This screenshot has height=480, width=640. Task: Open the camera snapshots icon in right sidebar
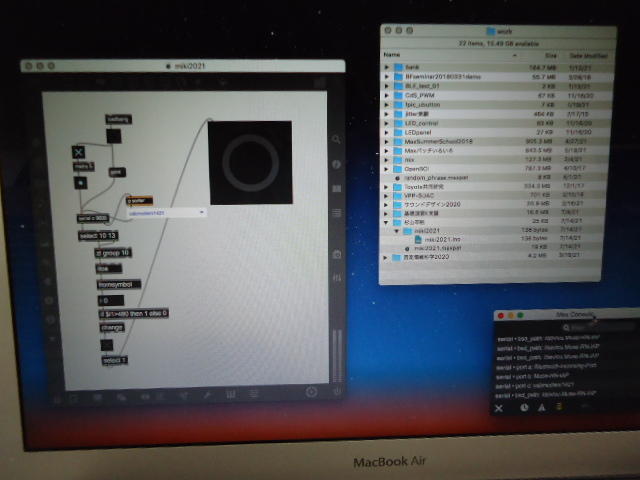[337, 255]
